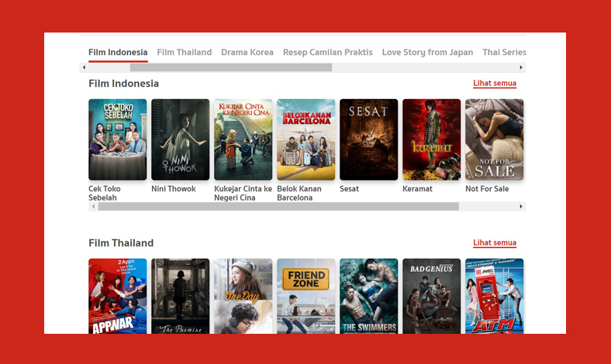
Task: Open the One Day movie poster
Action: pos(243,296)
